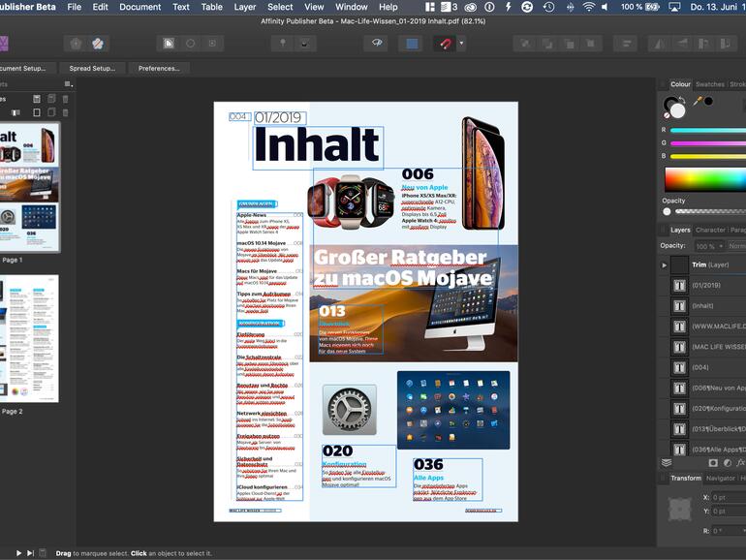Switch to the Character tab
Image resolution: width=746 pixels, height=560 pixels.
pyautogui.click(x=710, y=230)
